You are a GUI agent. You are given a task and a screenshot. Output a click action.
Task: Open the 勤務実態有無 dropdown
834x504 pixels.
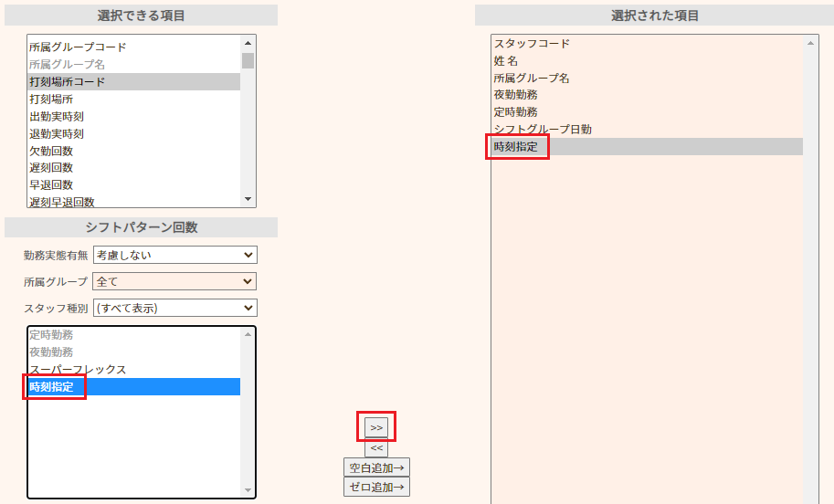click(174, 255)
